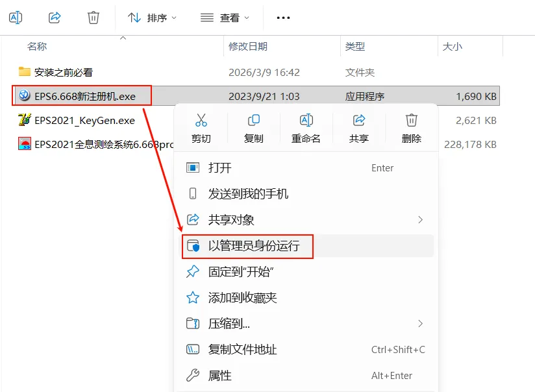Click the rename icon in the top toolbar
This screenshot has height=392, width=535.
[x=16, y=18]
